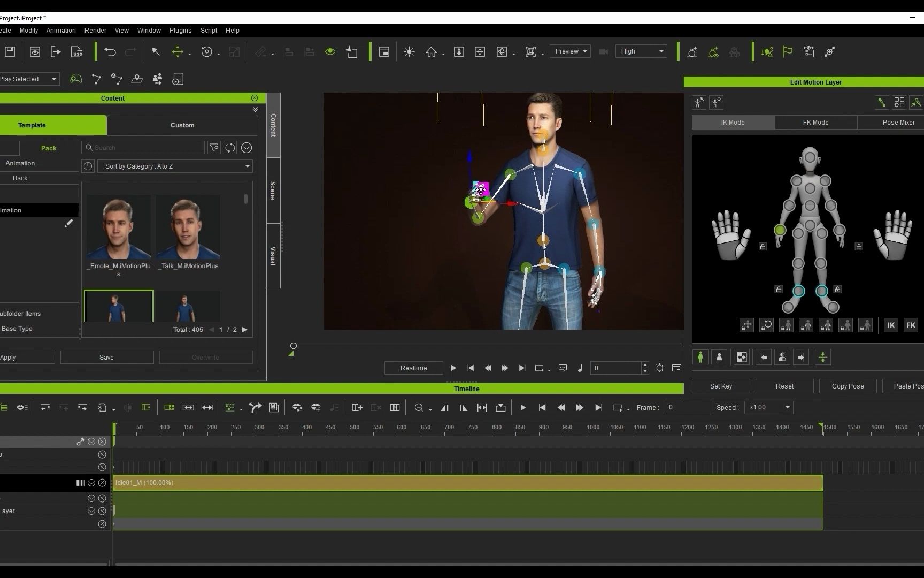Click the Refresh icon beside the search box
924x578 pixels.
click(x=230, y=148)
